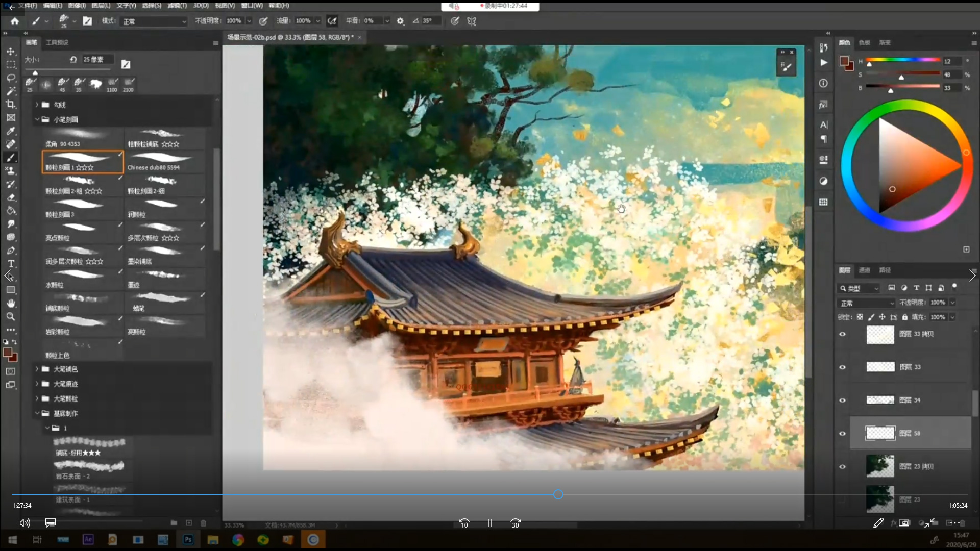Collapse the 小笔刻画 brush folder
This screenshot has height=551, width=980.
tap(37, 119)
